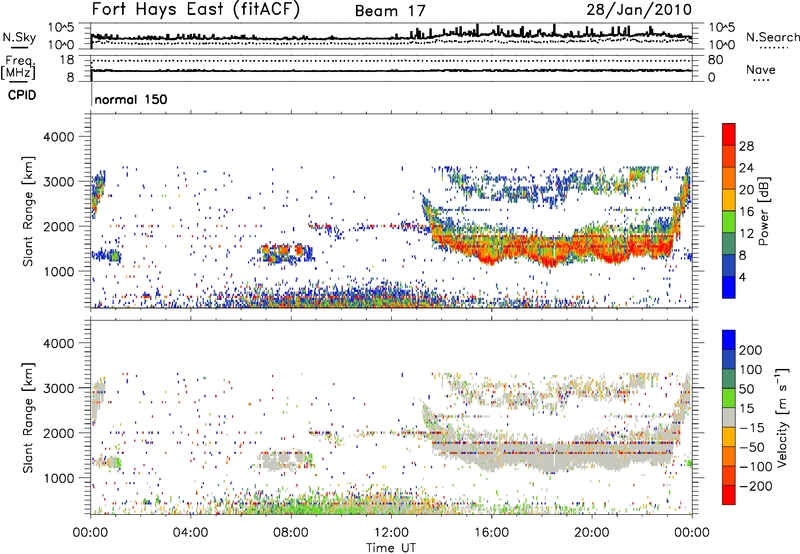Screen dimensions: 800x554
Task: Click the power echo patch near 08:00 at 1400 km
Action: [286, 253]
